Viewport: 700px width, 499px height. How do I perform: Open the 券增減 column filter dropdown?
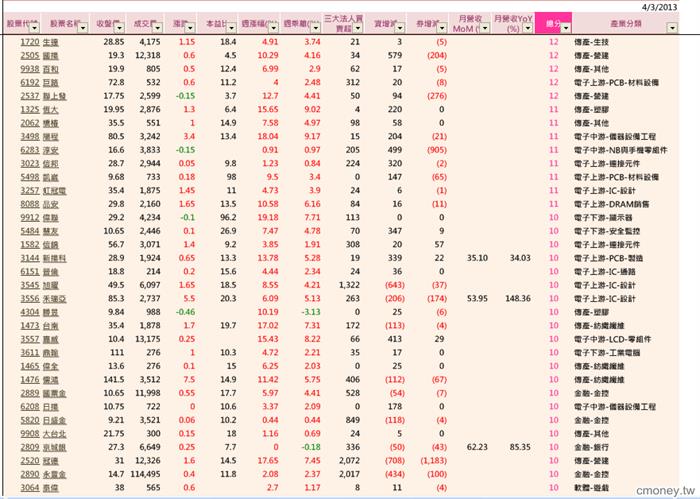pos(442,28)
